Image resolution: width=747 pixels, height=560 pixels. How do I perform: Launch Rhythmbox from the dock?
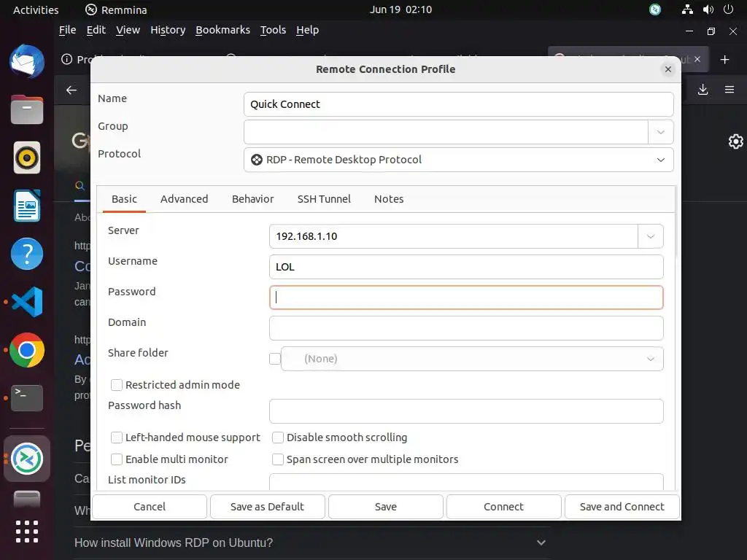(27, 157)
